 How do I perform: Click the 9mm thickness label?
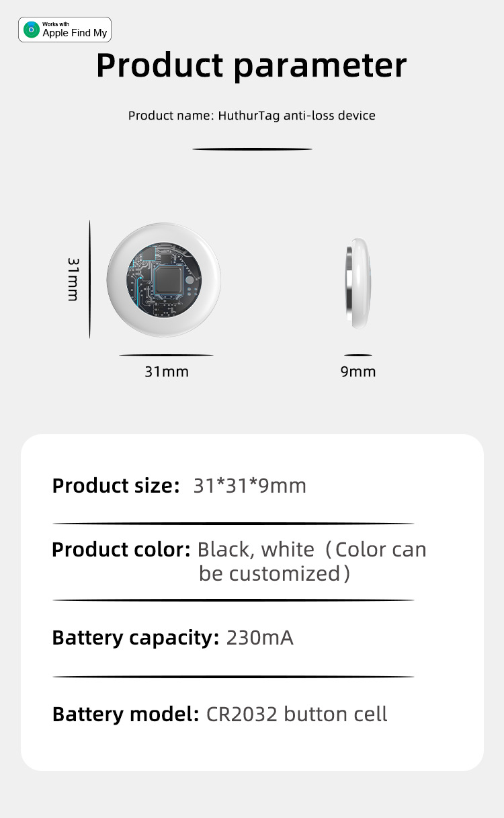358,371
